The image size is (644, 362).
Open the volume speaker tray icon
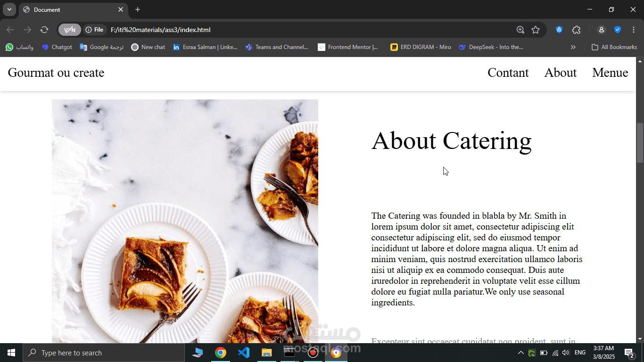(566, 353)
